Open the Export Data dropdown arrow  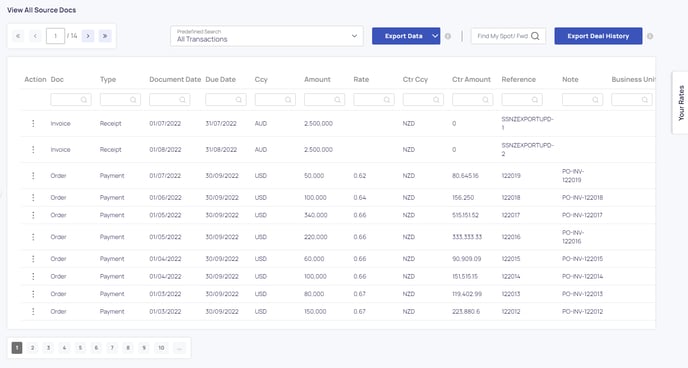(434, 36)
